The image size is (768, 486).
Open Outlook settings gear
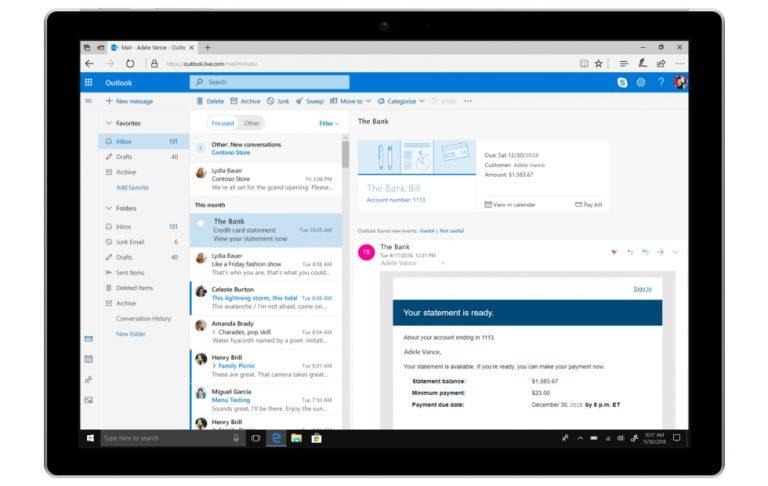(x=641, y=82)
